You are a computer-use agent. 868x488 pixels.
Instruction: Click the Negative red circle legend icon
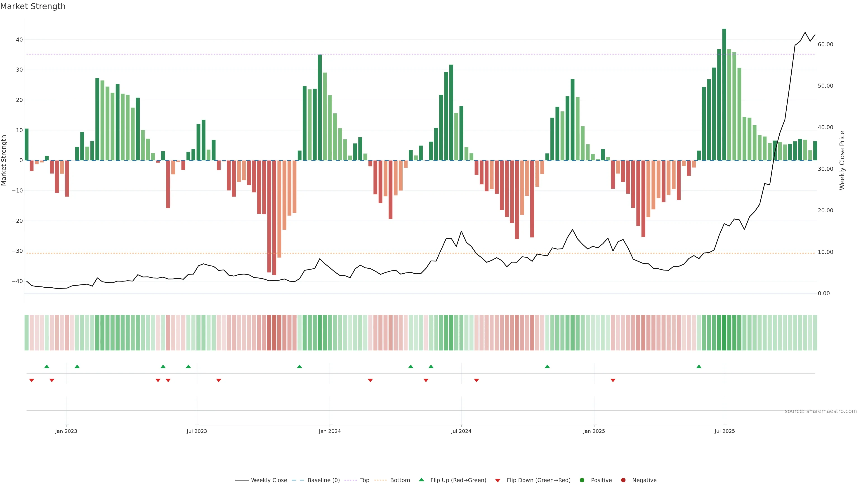click(623, 480)
